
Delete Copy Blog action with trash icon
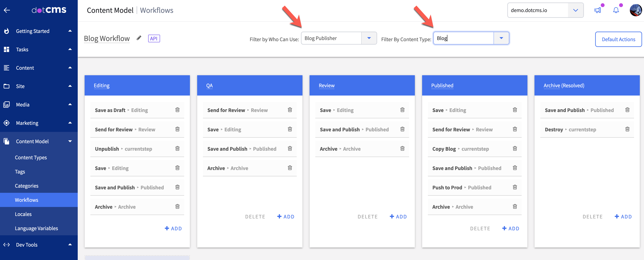[x=515, y=149]
